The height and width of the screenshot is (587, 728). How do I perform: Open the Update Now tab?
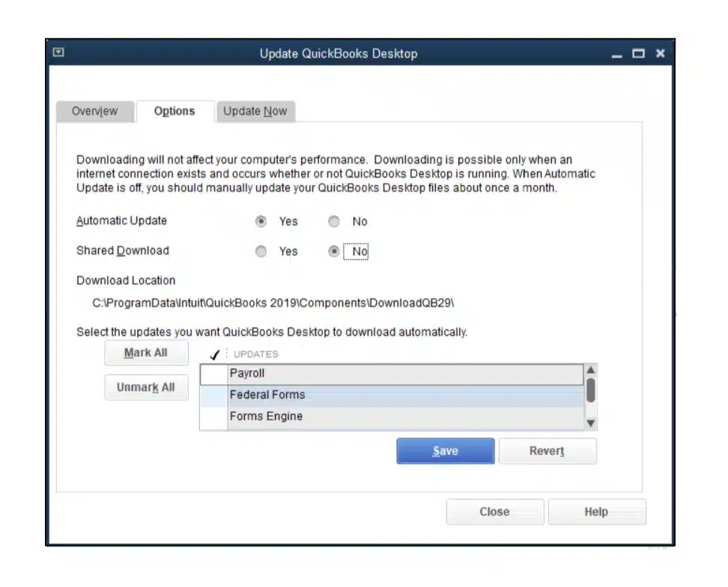[x=255, y=112]
